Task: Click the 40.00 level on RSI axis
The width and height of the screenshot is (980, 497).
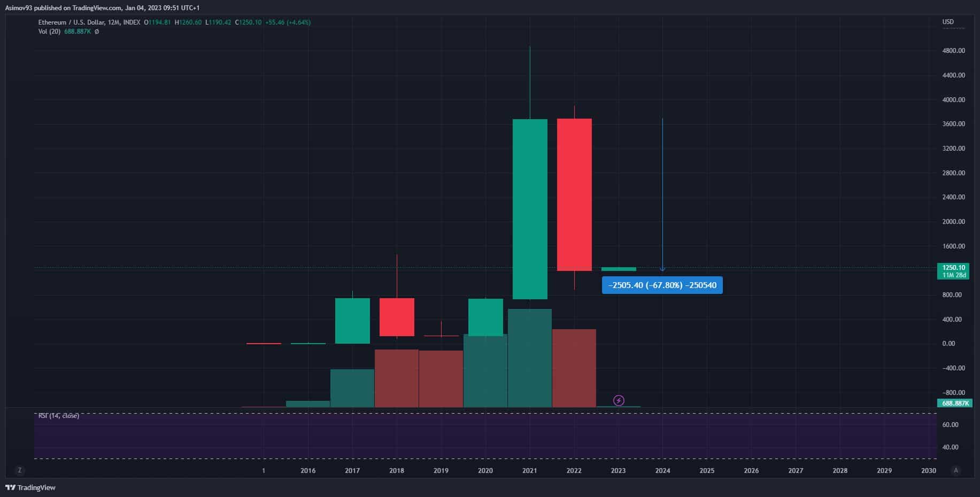Action: click(950, 447)
